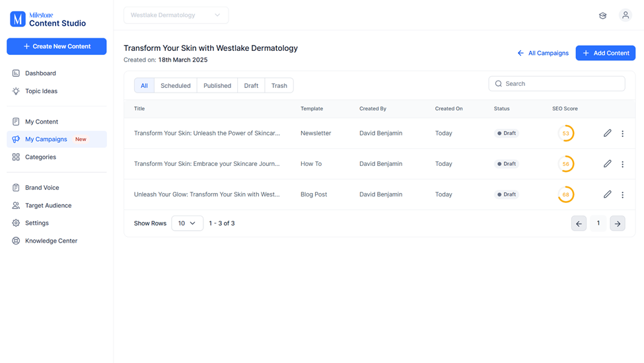Click the My Campaigns megaphone icon
The width and height of the screenshot is (644, 363).
tap(16, 140)
